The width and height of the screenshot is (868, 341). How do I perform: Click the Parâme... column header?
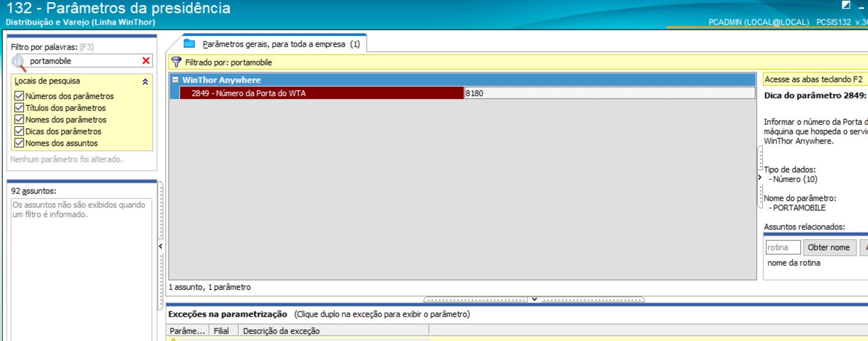[188, 331]
